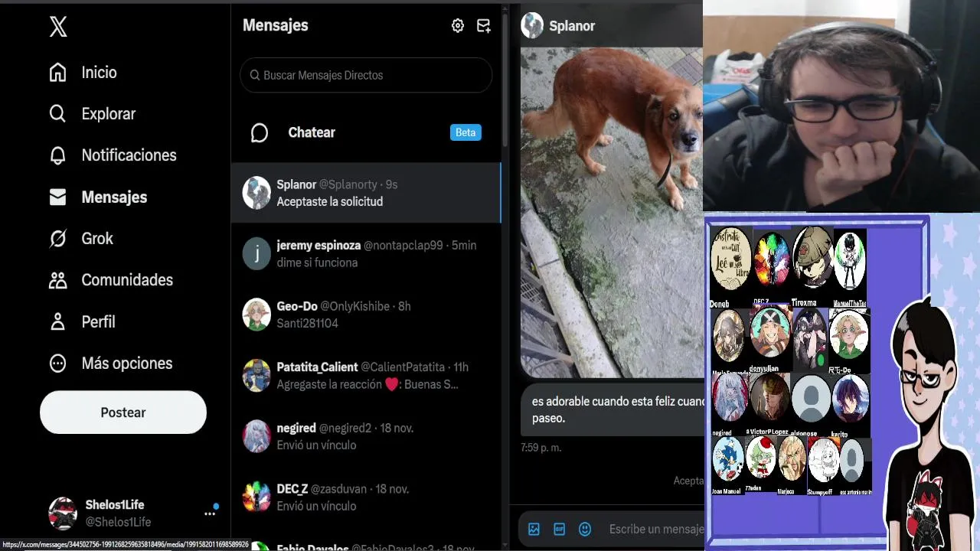Open the Explorar search page
Viewport: 980px width, 551px height.
click(92, 114)
